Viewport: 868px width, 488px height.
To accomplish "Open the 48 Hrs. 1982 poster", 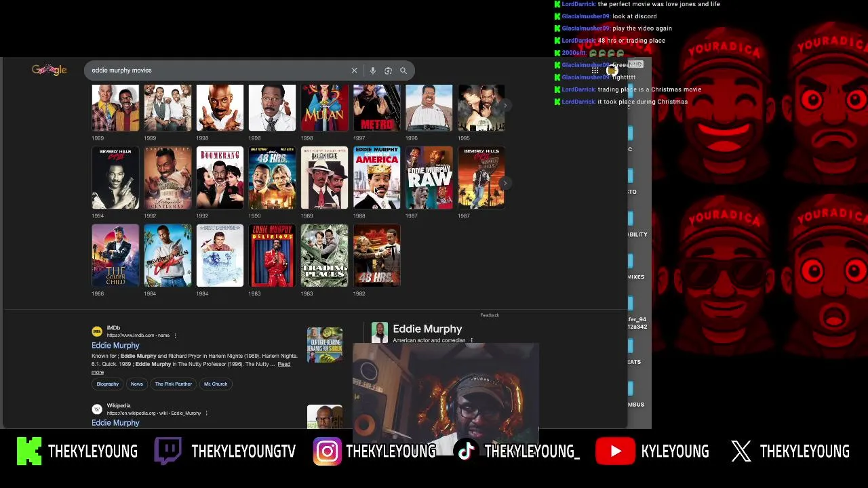I will [376, 256].
